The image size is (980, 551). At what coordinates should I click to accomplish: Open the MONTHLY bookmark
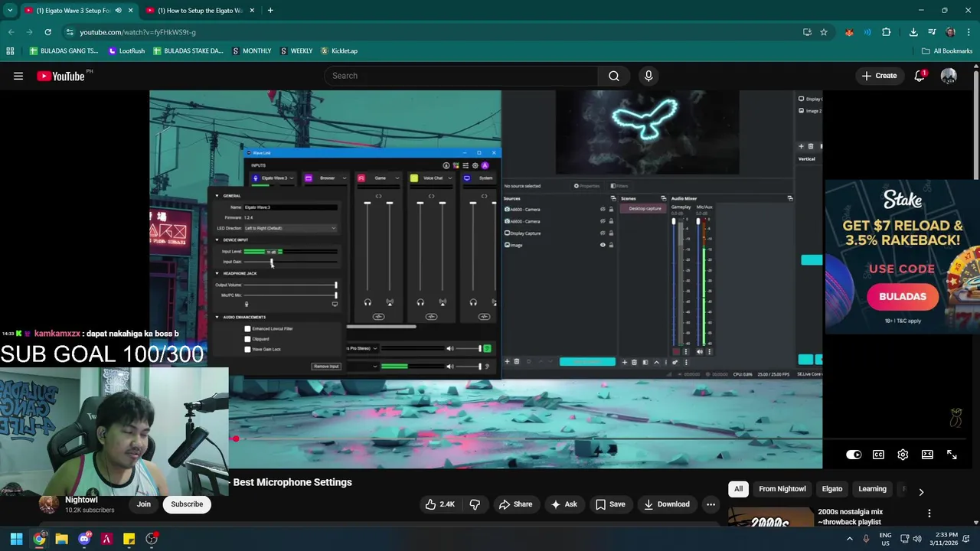[x=251, y=51]
